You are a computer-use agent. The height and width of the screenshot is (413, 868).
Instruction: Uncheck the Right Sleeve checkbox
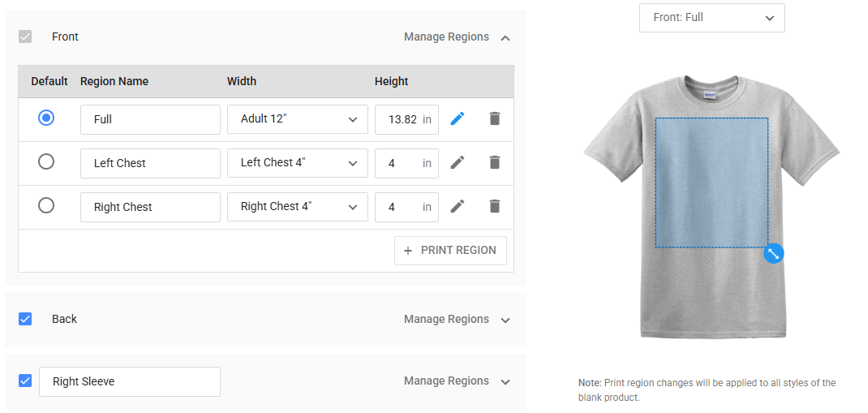(25, 381)
